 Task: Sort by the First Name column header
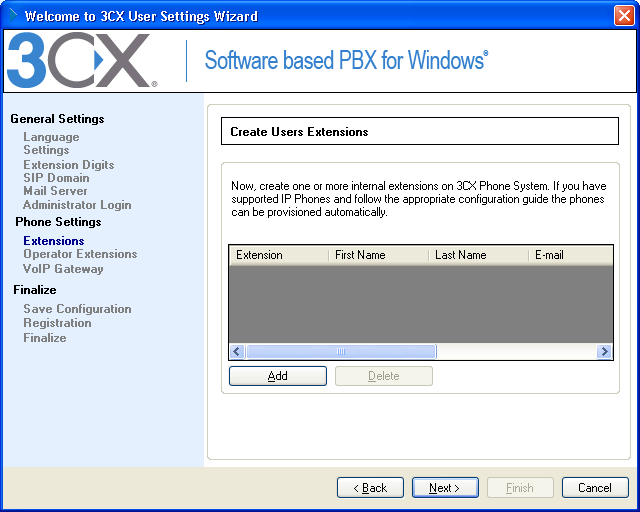377,255
